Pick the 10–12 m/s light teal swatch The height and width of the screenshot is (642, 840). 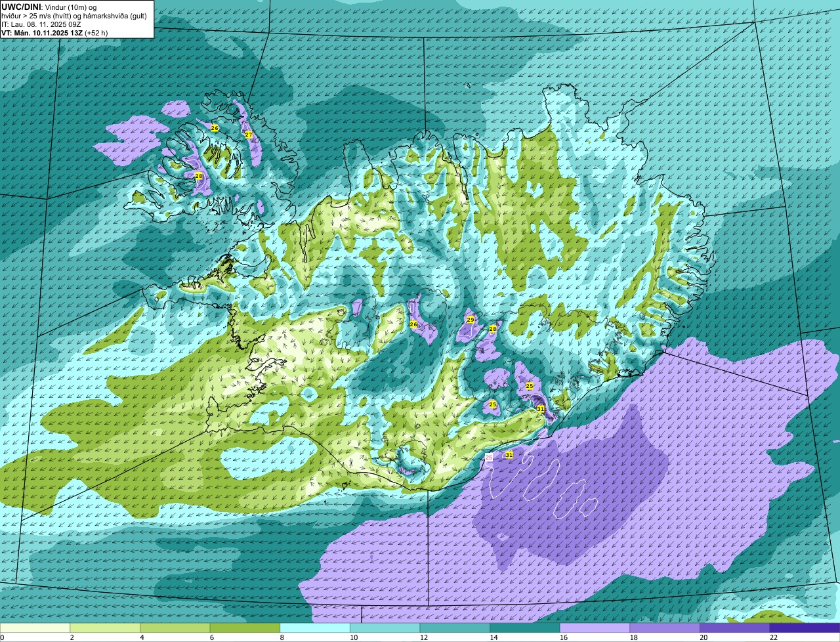tap(385, 628)
